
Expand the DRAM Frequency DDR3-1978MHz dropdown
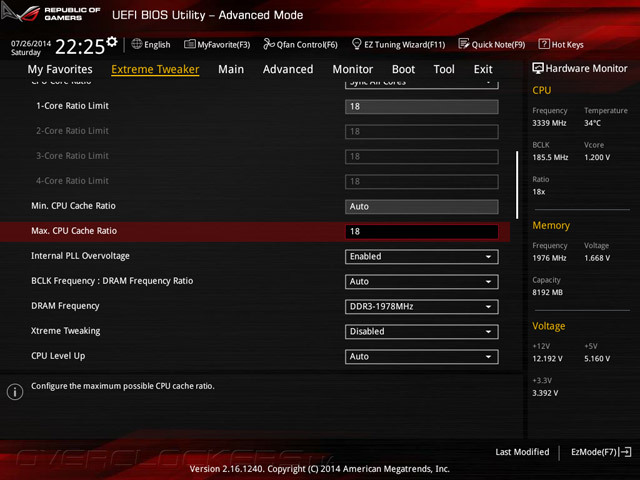tap(422, 307)
